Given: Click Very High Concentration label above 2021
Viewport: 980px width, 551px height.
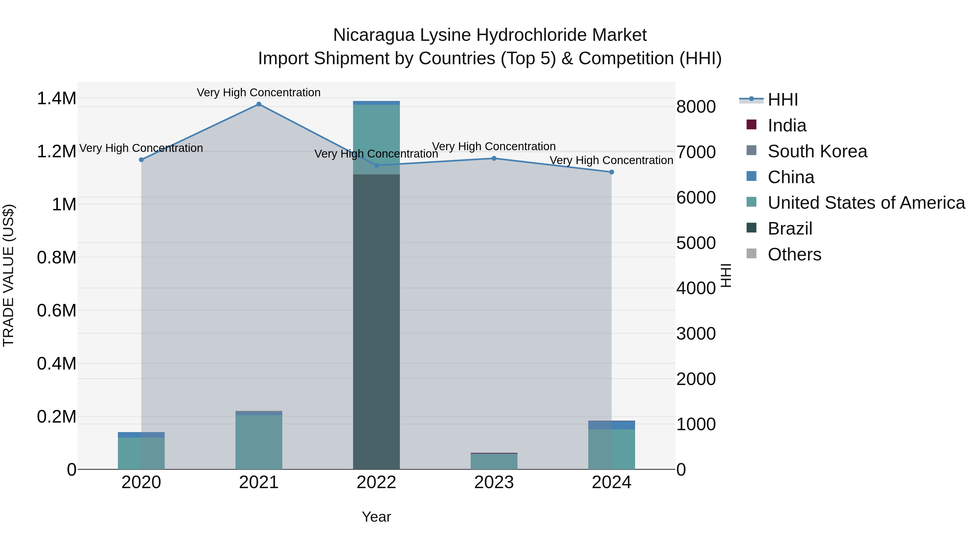Looking at the screenshot, I should 259,93.
